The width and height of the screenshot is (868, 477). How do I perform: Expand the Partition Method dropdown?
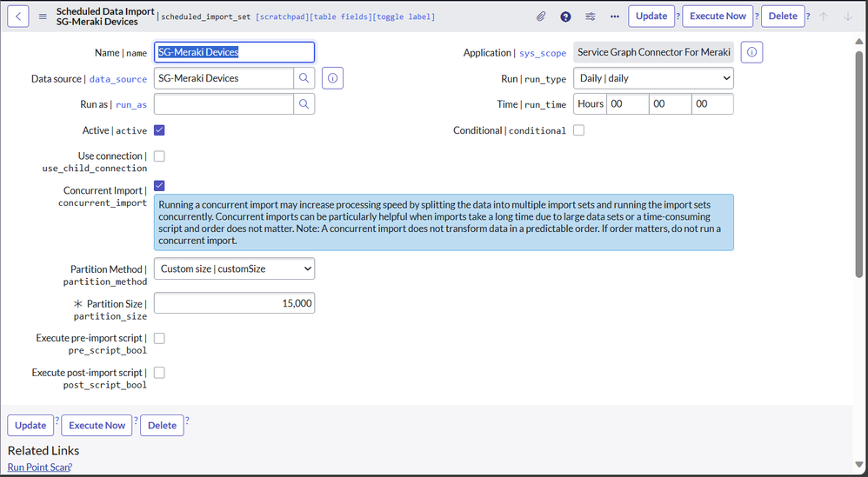(234, 268)
